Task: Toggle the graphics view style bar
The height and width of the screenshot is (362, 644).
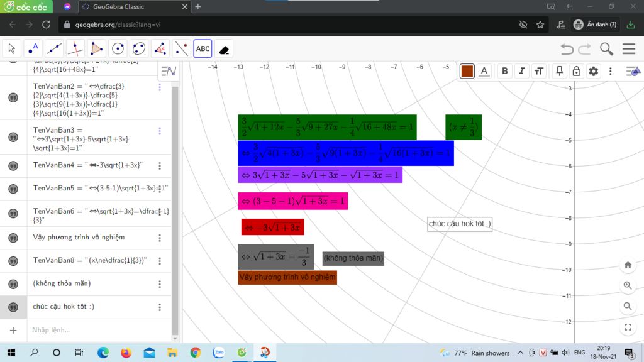Action: (633, 72)
